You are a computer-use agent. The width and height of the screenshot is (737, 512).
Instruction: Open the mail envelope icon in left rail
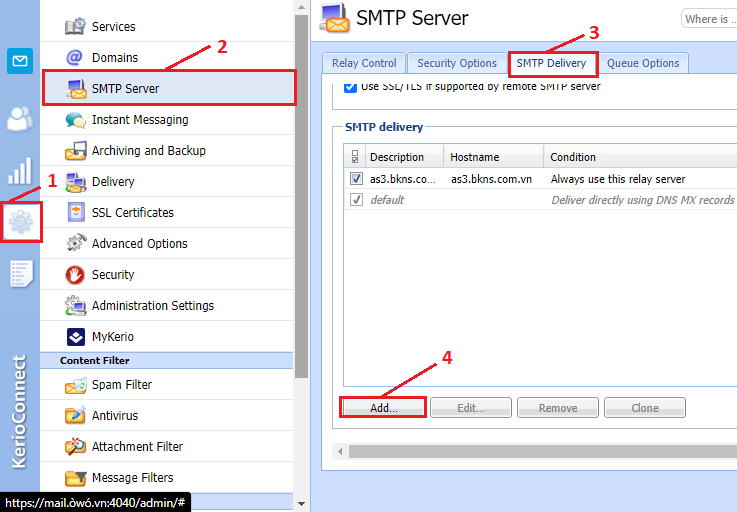pos(20,63)
